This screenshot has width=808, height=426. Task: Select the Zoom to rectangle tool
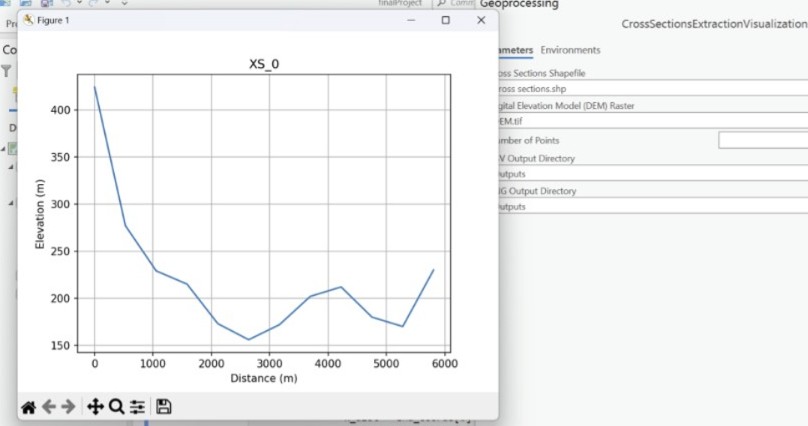click(x=116, y=406)
